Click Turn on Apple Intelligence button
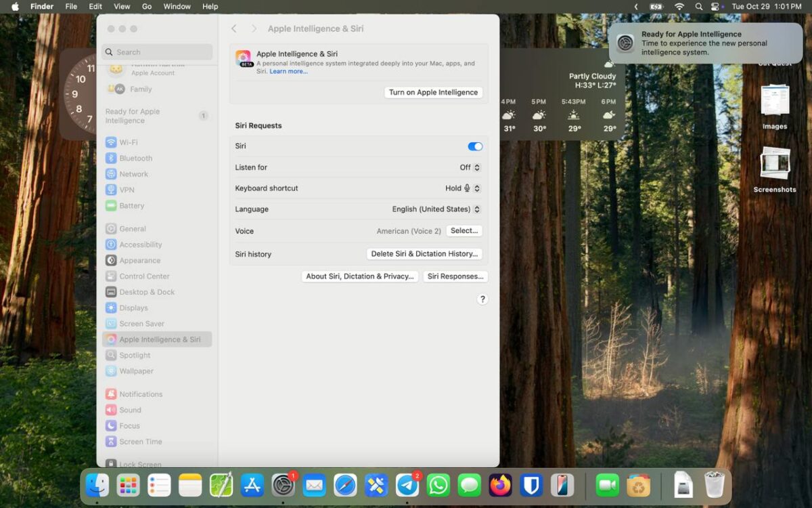Image resolution: width=812 pixels, height=508 pixels. click(433, 92)
